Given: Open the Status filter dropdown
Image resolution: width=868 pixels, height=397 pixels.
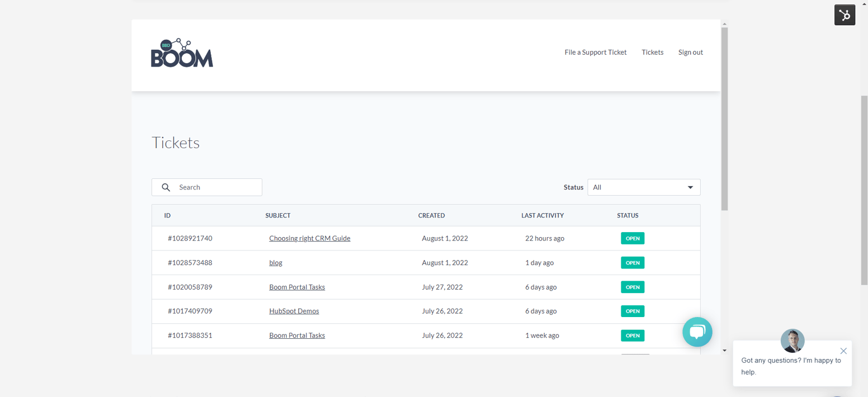Looking at the screenshot, I should pyautogui.click(x=644, y=187).
